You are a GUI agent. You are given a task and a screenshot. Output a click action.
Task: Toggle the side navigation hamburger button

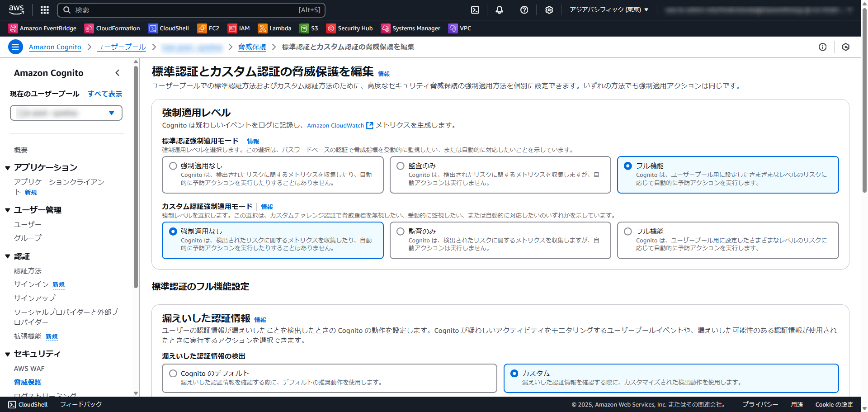click(x=15, y=47)
